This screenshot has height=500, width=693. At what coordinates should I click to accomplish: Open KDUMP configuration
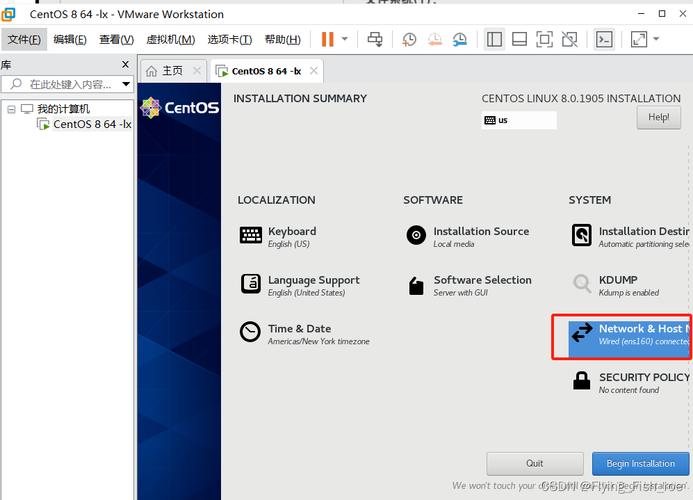tap(615, 285)
